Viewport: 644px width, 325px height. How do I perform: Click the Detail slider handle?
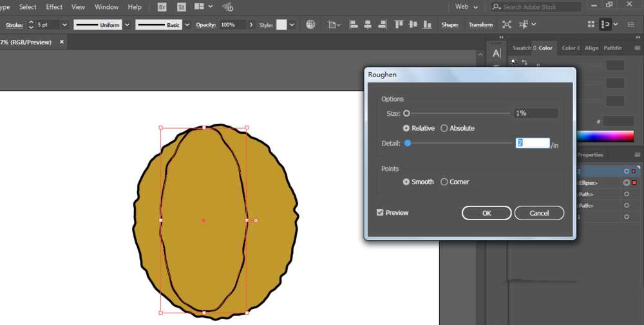408,144
